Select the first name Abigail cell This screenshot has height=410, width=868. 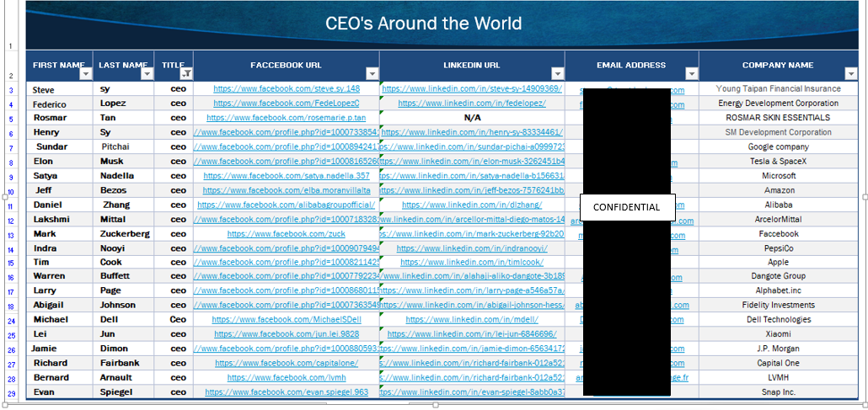[59, 305]
